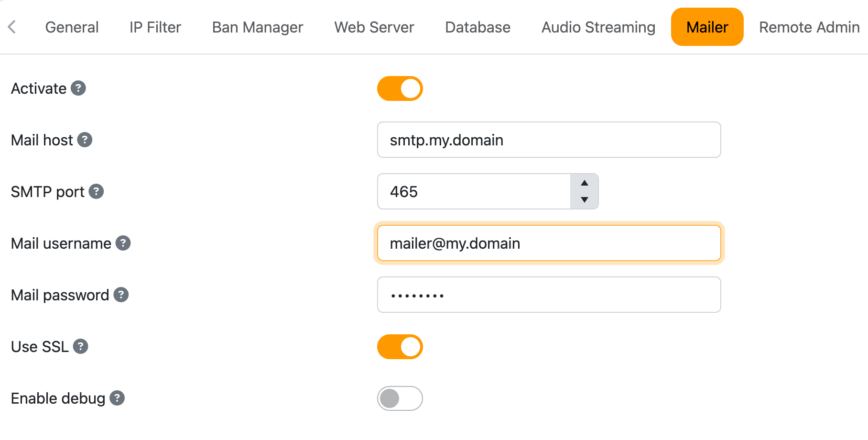This screenshot has width=868, height=440.
Task: Enable the debug toggle
Action: 400,398
